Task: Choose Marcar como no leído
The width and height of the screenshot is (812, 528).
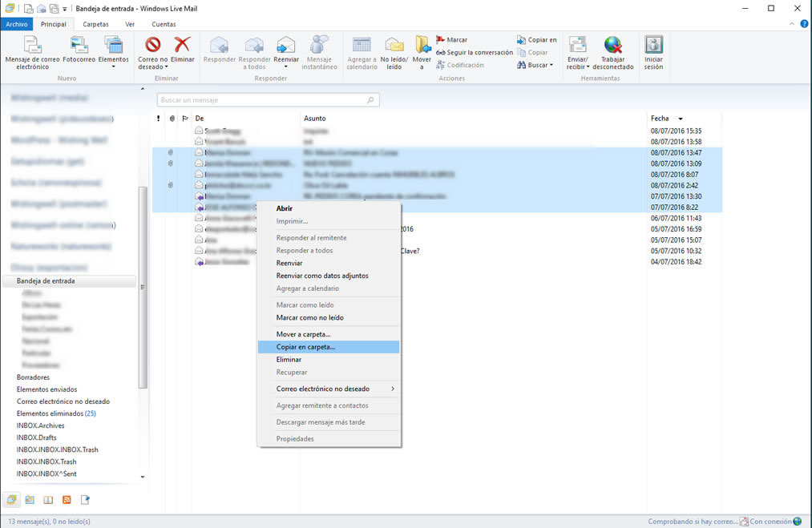Action: tap(329, 318)
